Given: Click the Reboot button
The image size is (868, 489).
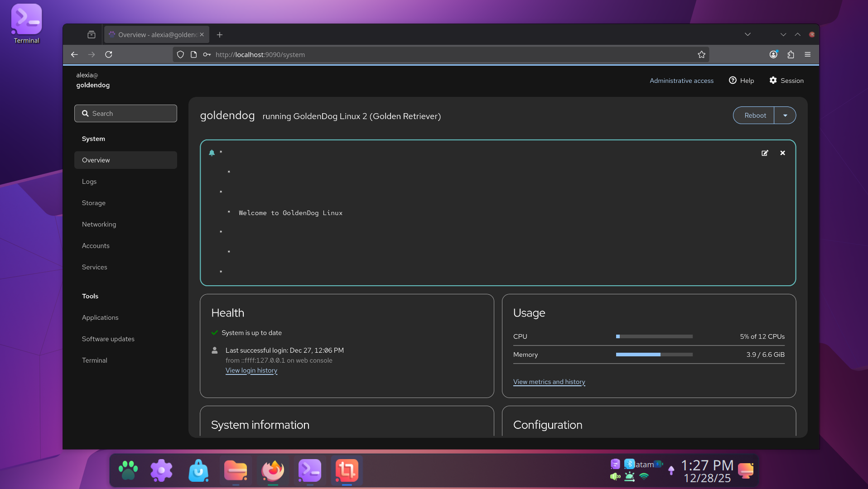Looking at the screenshot, I should [x=755, y=115].
